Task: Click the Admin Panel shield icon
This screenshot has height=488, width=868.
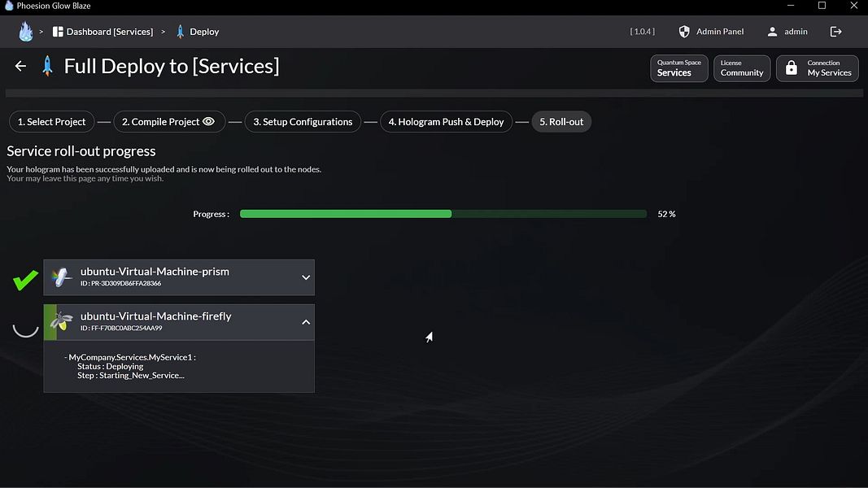Action: [684, 32]
